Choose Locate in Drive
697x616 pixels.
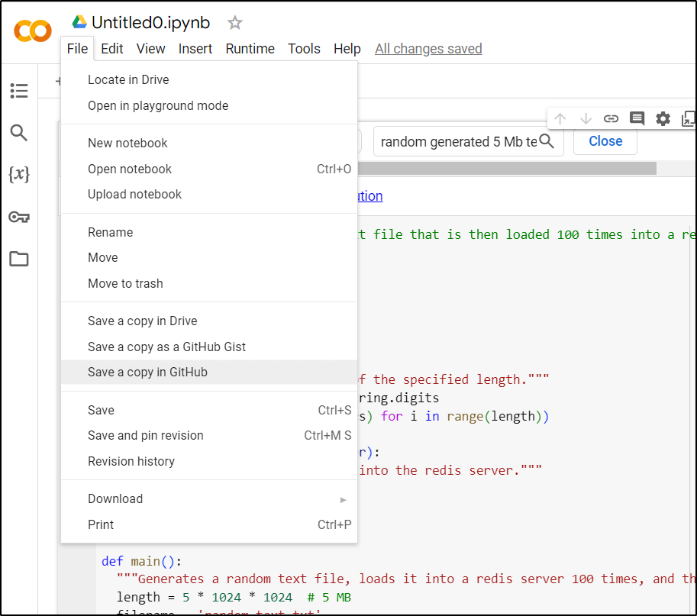[x=209, y=80]
